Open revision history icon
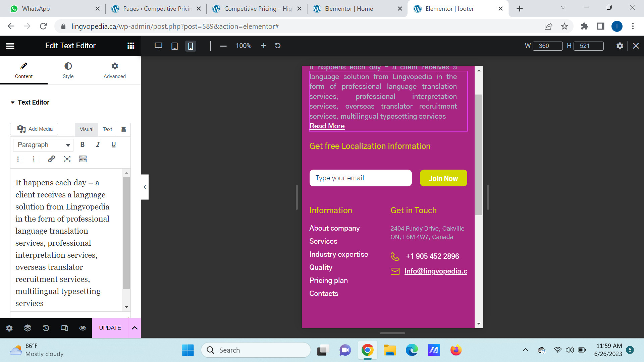 click(46, 328)
